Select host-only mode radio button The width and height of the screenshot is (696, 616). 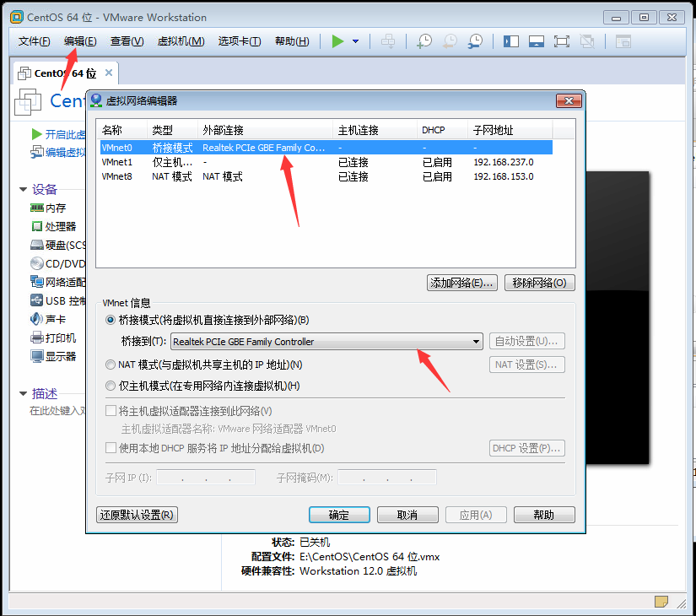[x=111, y=386]
